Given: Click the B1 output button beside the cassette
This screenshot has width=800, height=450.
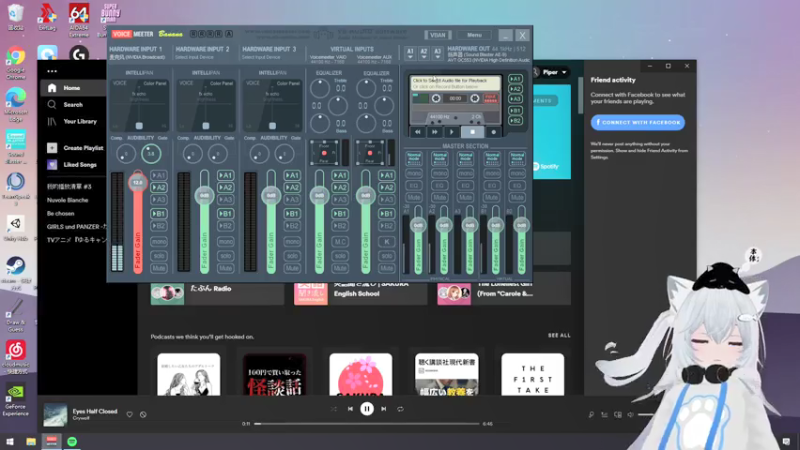Looking at the screenshot, I should pos(515,110).
